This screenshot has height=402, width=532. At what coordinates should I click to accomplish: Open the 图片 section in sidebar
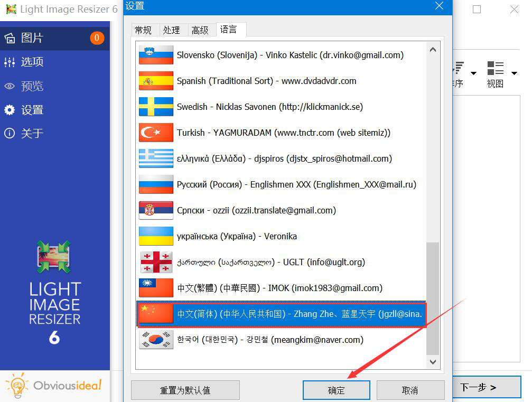pos(54,38)
